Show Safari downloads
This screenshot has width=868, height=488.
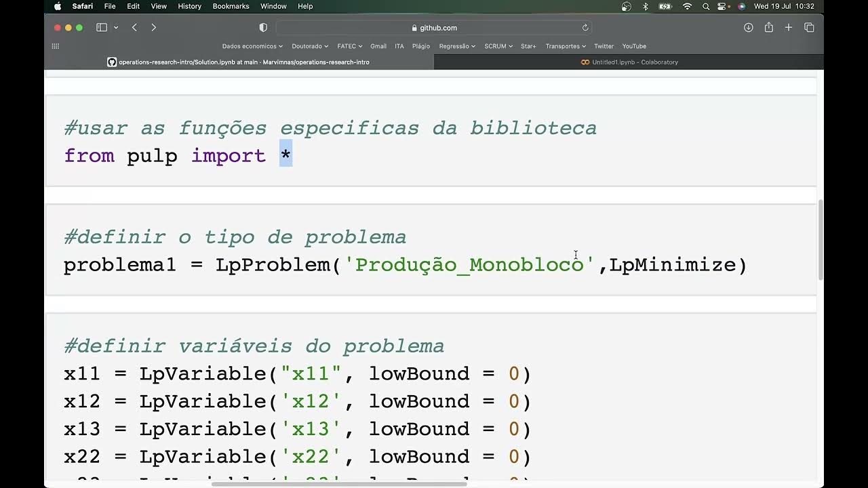pos(749,28)
